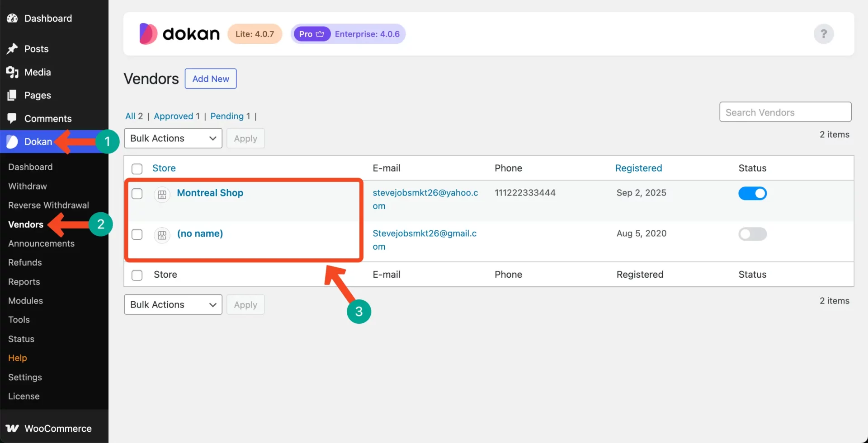
Task: Click the Enterprise: 4.0.6 label
Action: pos(367,34)
